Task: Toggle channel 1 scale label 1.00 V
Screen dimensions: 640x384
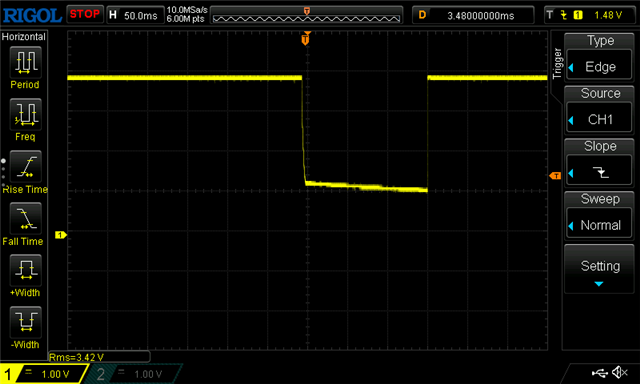Action: pyautogui.click(x=55, y=374)
